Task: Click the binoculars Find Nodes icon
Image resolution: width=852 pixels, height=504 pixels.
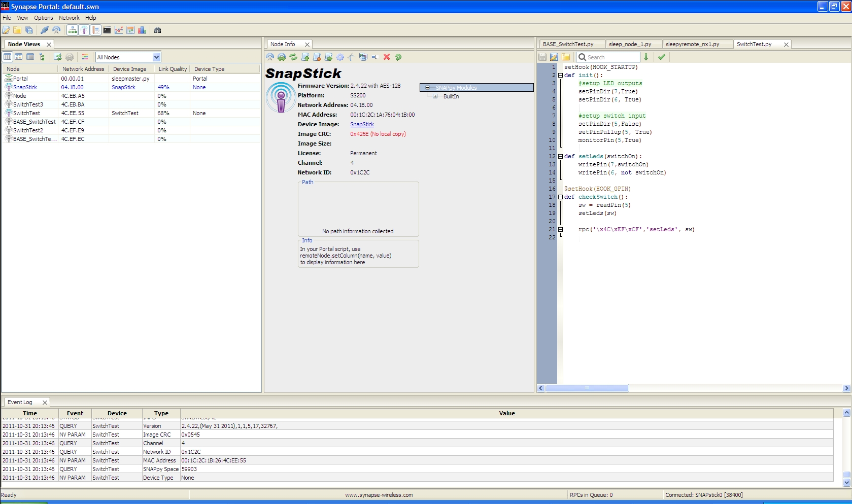Action: coord(158,30)
